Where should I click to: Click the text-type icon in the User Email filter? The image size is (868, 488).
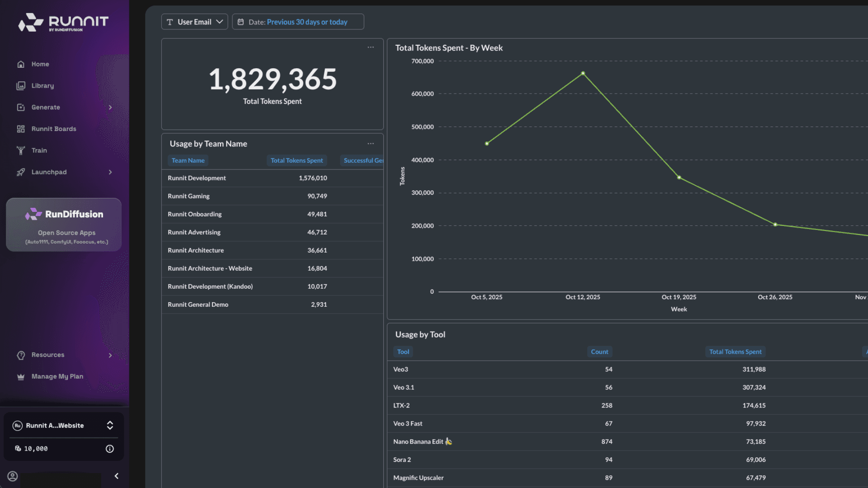tap(170, 22)
